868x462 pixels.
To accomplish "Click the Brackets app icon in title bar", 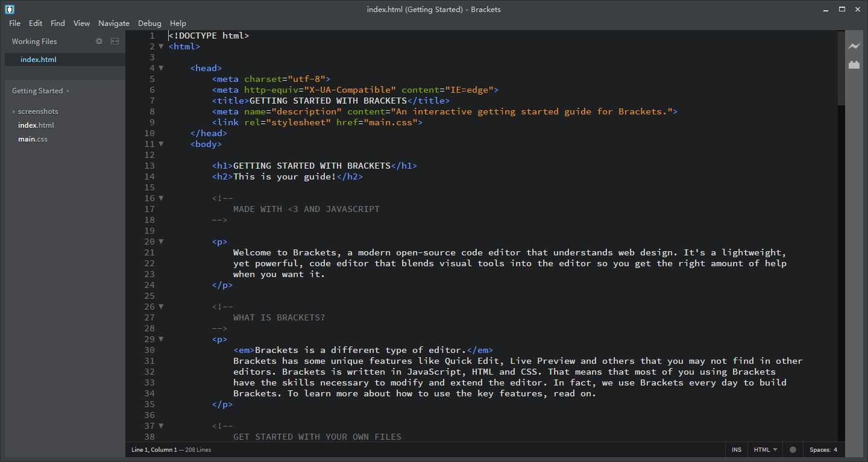I will coord(9,9).
